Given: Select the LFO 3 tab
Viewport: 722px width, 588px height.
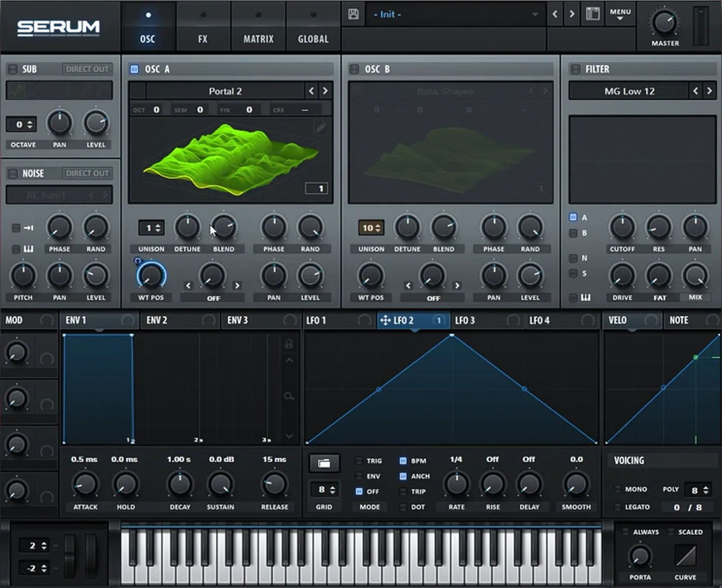Looking at the screenshot, I should pos(487,321).
